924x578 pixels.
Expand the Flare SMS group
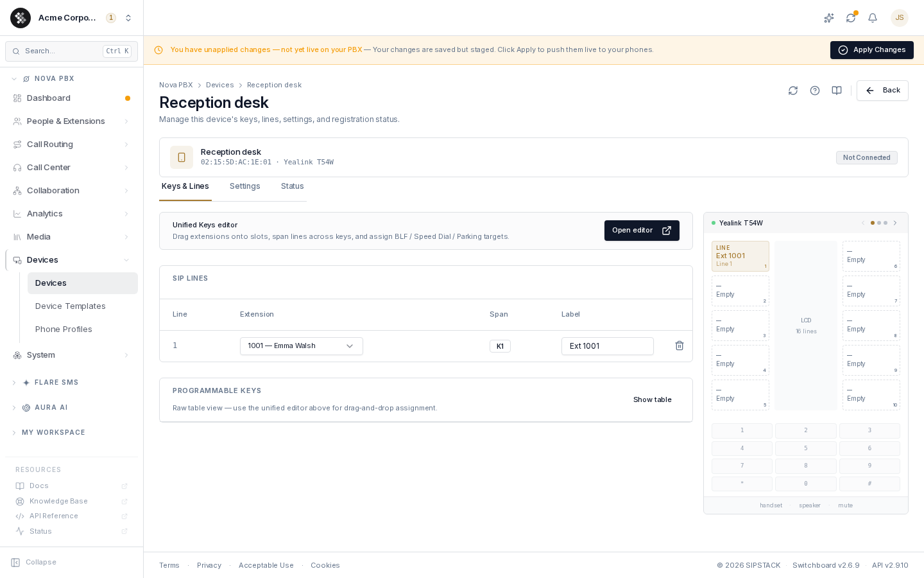click(x=71, y=383)
